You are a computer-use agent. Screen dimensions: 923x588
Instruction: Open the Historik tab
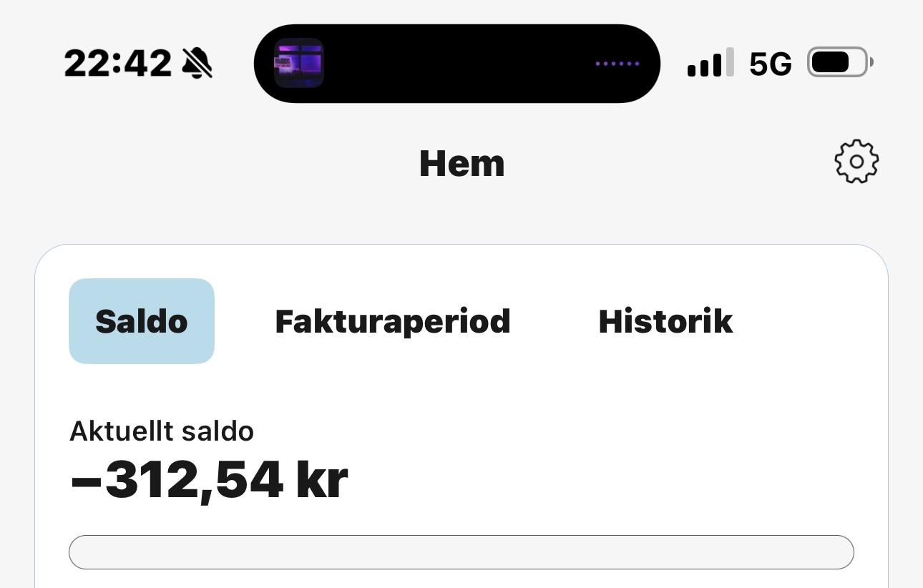(x=665, y=321)
